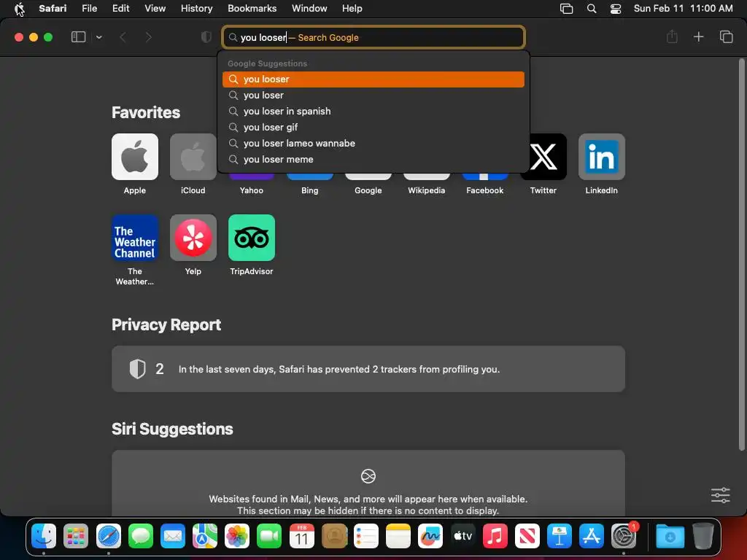Screen dimensions: 747x560
Task: Open Calendar from the Dock
Action: tap(301, 536)
